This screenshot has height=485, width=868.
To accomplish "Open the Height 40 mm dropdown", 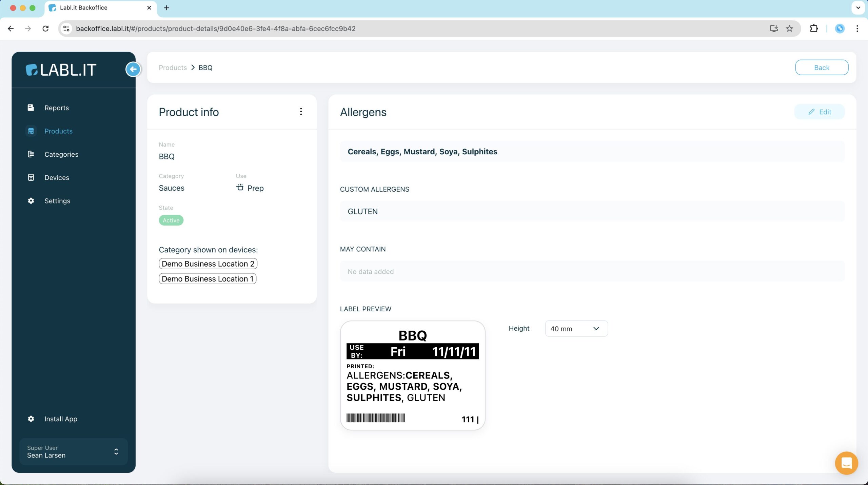I will [x=576, y=328].
